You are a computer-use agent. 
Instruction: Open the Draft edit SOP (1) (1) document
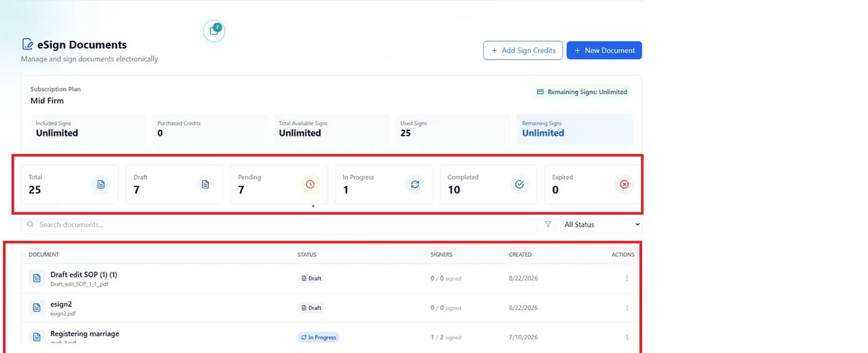coord(84,274)
